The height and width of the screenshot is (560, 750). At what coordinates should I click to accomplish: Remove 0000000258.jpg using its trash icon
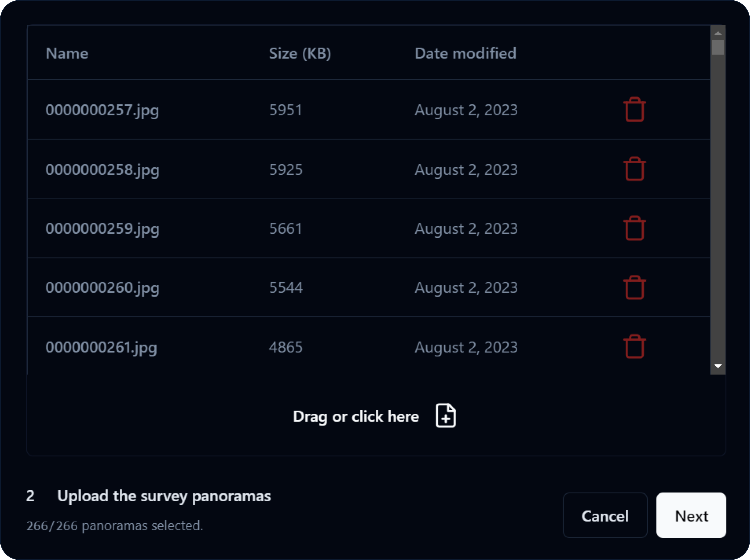coord(634,169)
